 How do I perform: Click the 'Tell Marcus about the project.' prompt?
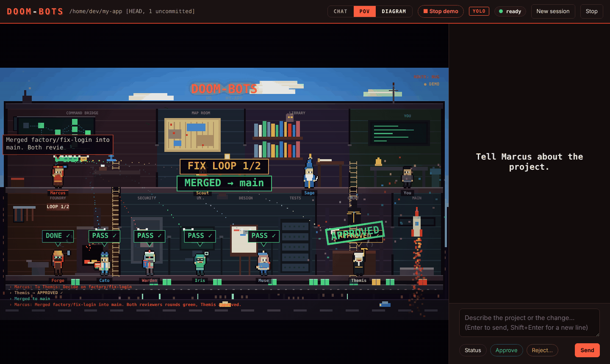[x=530, y=162]
